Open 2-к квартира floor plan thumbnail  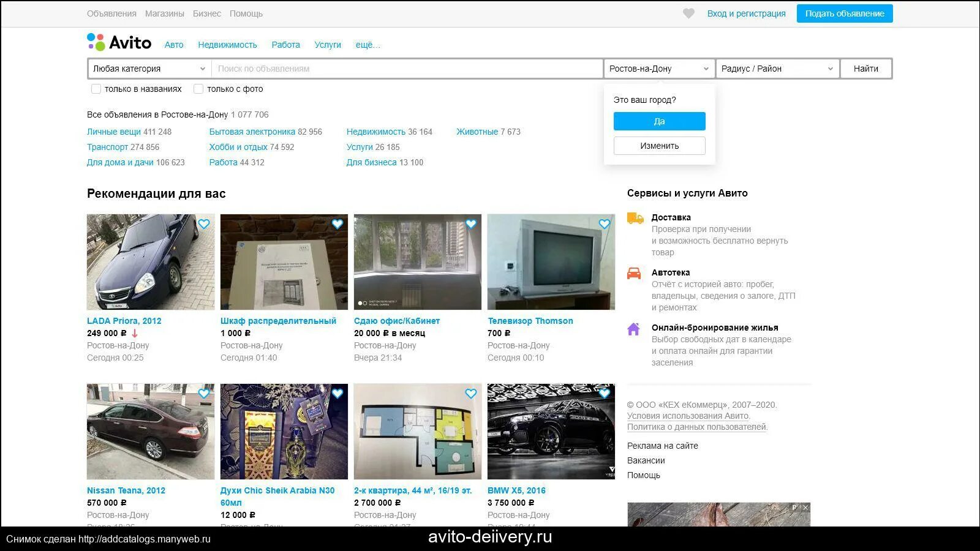click(418, 432)
